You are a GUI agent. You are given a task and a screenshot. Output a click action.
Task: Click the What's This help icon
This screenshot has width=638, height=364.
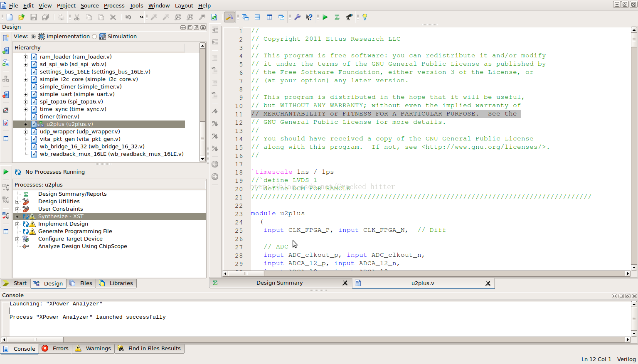click(x=309, y=17)
